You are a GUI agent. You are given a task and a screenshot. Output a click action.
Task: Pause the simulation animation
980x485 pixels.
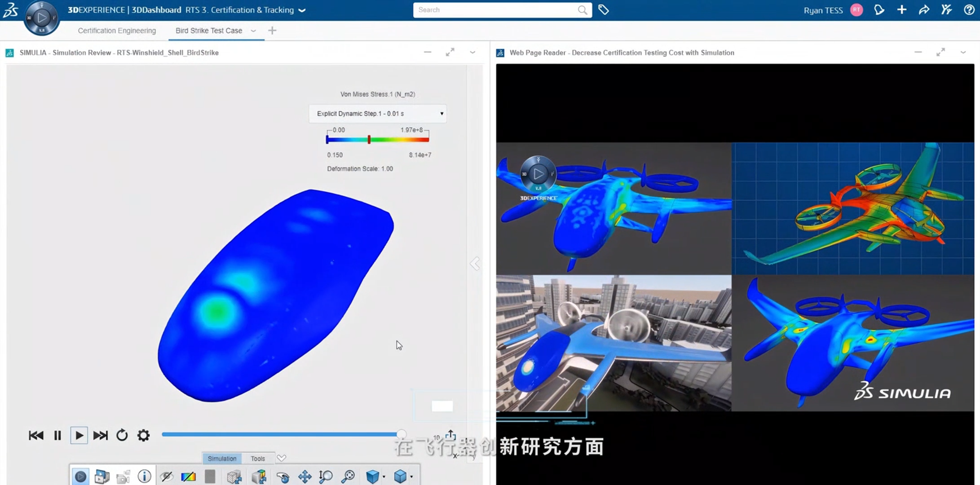click(57, 435)
